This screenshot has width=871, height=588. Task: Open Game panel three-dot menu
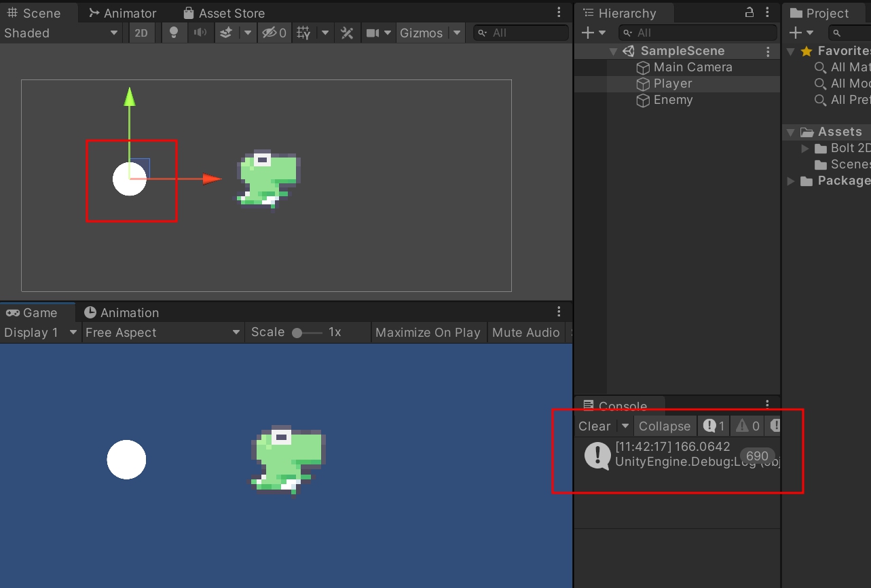[x=559, y=312]
